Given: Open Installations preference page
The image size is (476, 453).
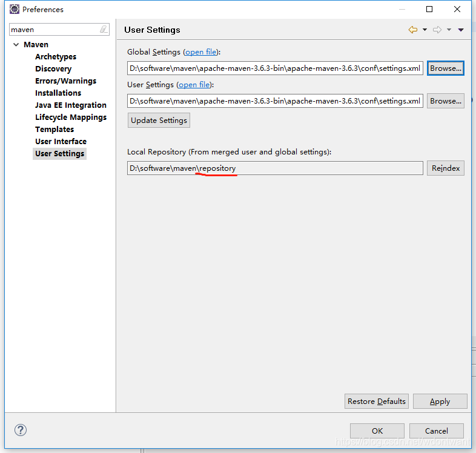Looking at the screenshot, I should (58, 93).
